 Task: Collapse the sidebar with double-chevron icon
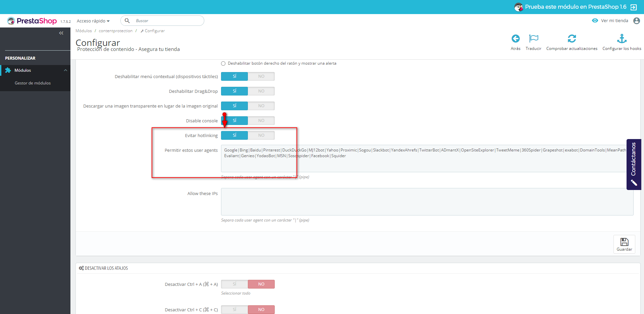coord(61,33)
